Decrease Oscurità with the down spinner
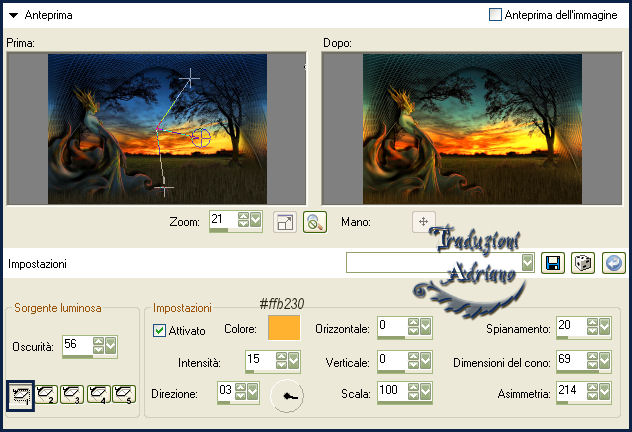This screenshot has height=432, width=632. coord(98,350)
